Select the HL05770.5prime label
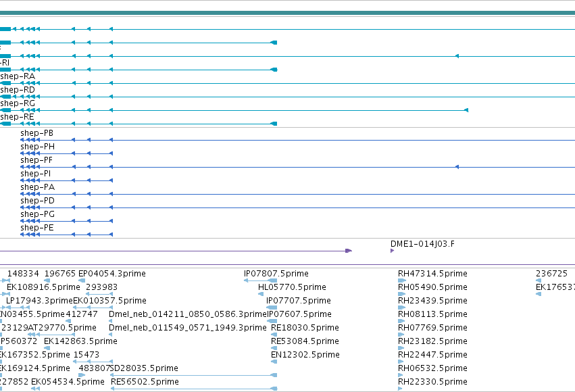575x392 pixels. tap(293, 287)
